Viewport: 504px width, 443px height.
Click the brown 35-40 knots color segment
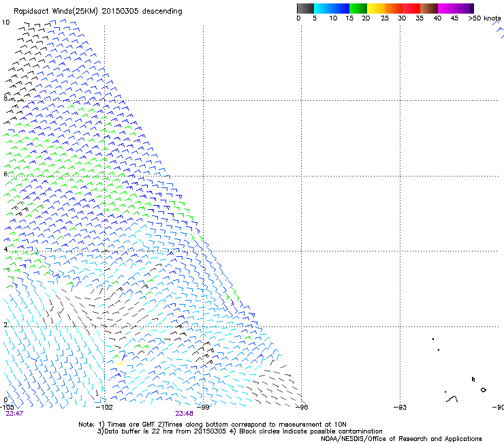429,8
